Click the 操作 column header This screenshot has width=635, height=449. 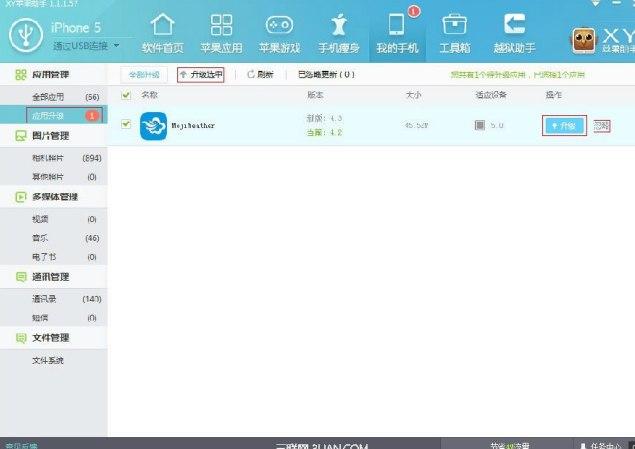pos(553,95)
